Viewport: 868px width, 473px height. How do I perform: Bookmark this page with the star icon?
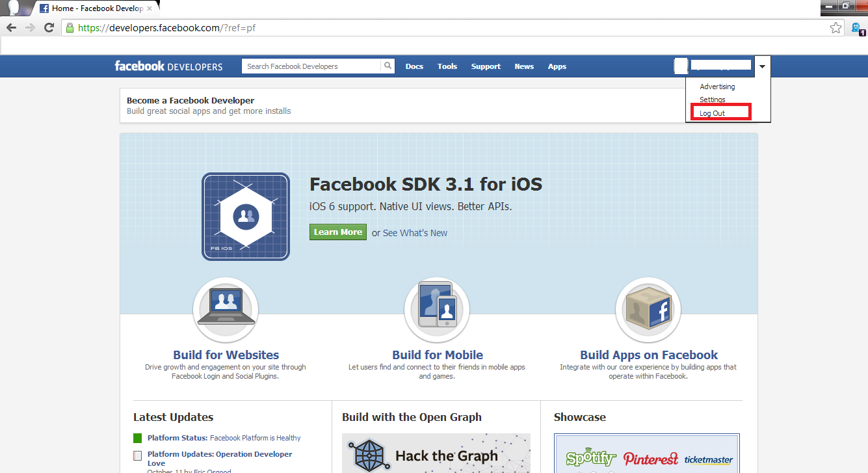tap(836, 28)
